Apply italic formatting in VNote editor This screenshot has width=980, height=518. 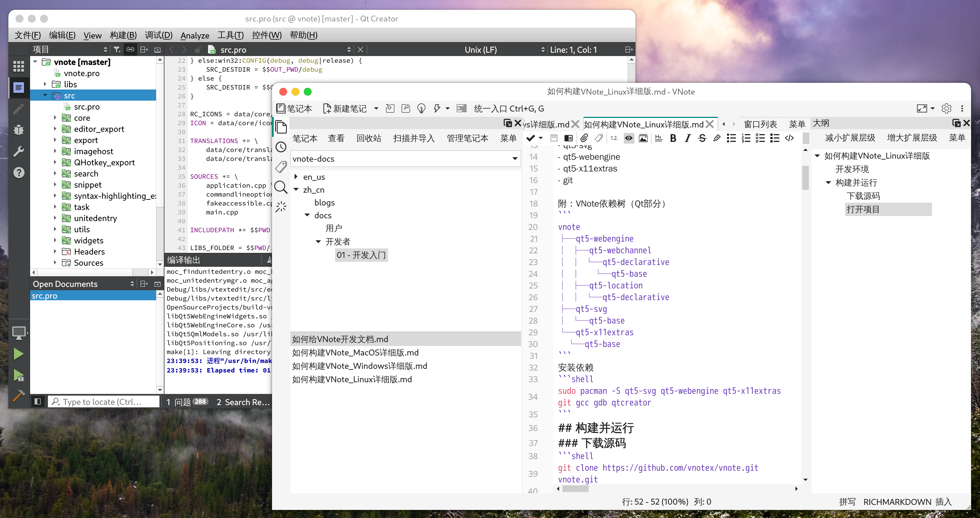(x=687, y=138)
